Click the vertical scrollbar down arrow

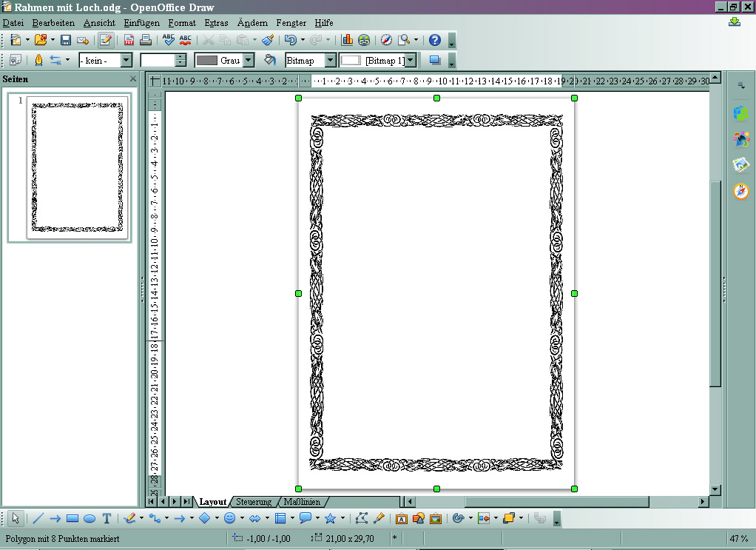click(715, 490)
